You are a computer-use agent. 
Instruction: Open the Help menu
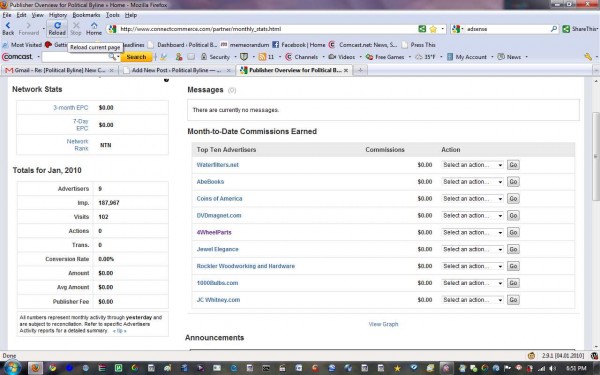tap(131, 15)
